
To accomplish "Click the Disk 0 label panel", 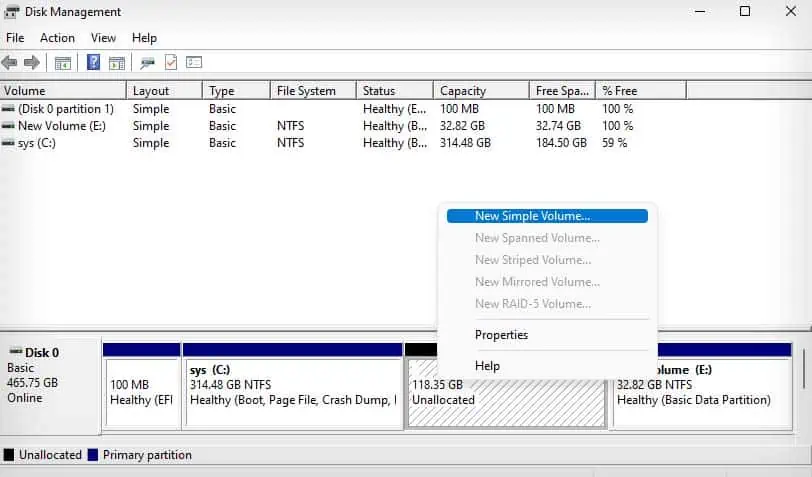I will point(50,386).
